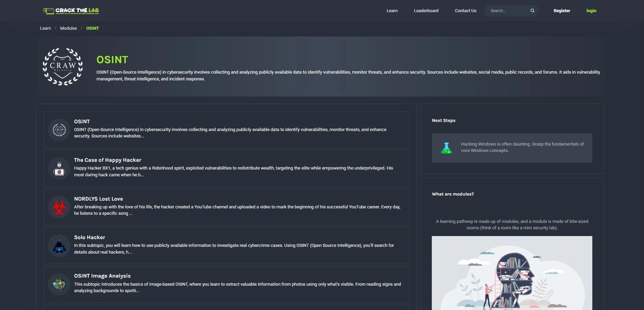Select Contact Us in the navbar
The height and width of the screenshot is (310, 644).
click(x=465, y=10)
